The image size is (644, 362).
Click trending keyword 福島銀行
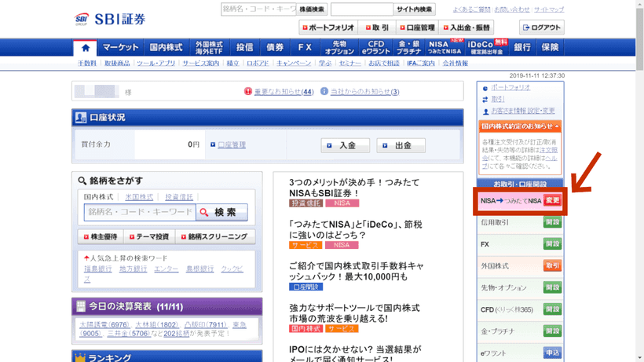(97, 269)
